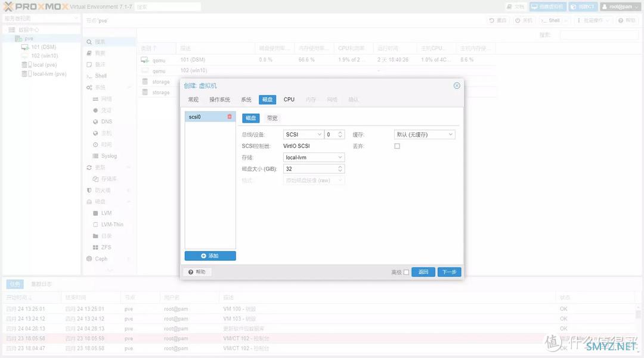The image size is (644, 358).
Task: Select local-lvm (pve) storage in tree
Action: (49, 74)
